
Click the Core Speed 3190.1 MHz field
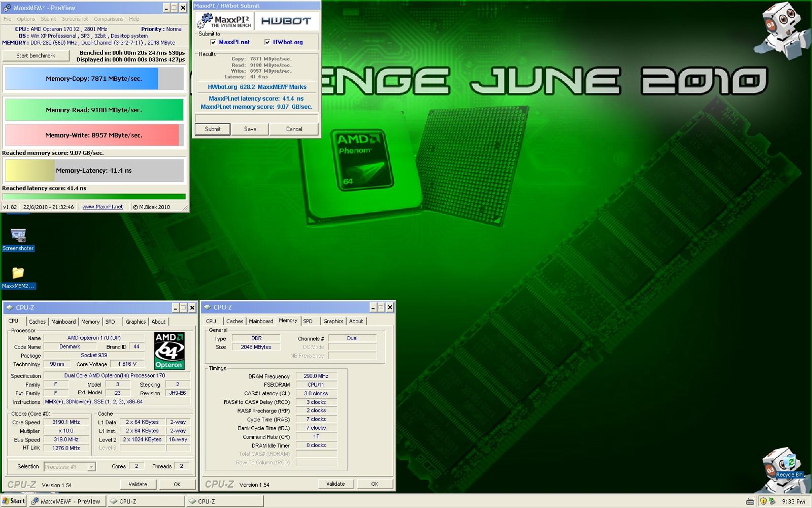(66, 422)
